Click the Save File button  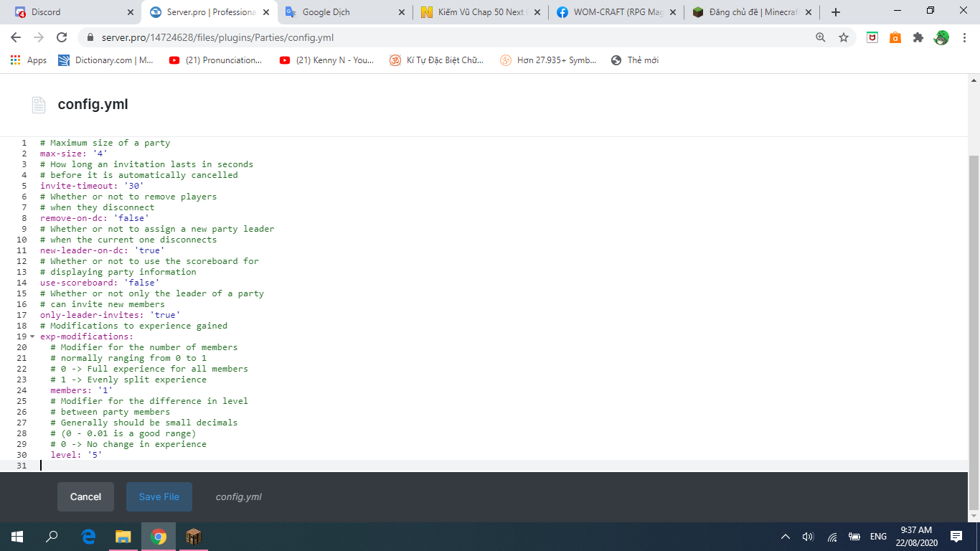[x=159, y=496]
